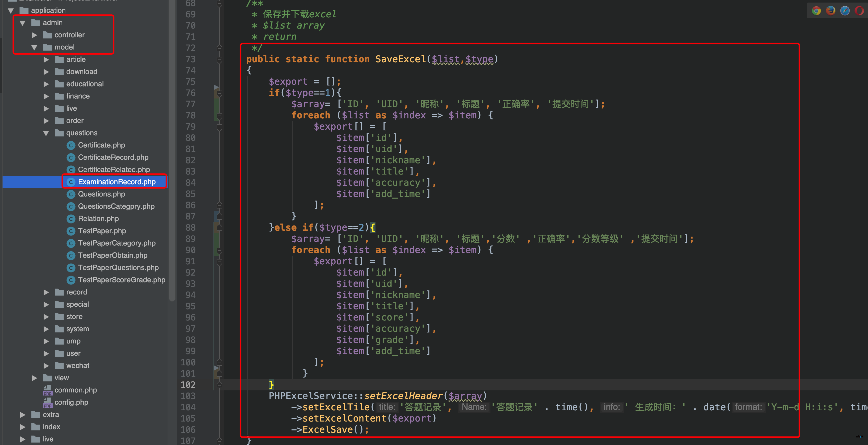Viewport: 868px width, 445px height.
Task: Expand the ump folder
Action: click(46, 341)
